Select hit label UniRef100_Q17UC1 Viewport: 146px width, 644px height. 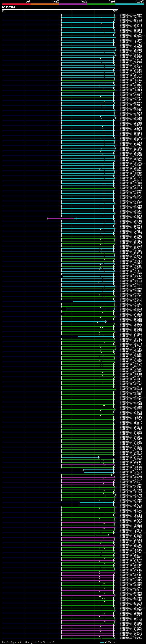[131, 464]
